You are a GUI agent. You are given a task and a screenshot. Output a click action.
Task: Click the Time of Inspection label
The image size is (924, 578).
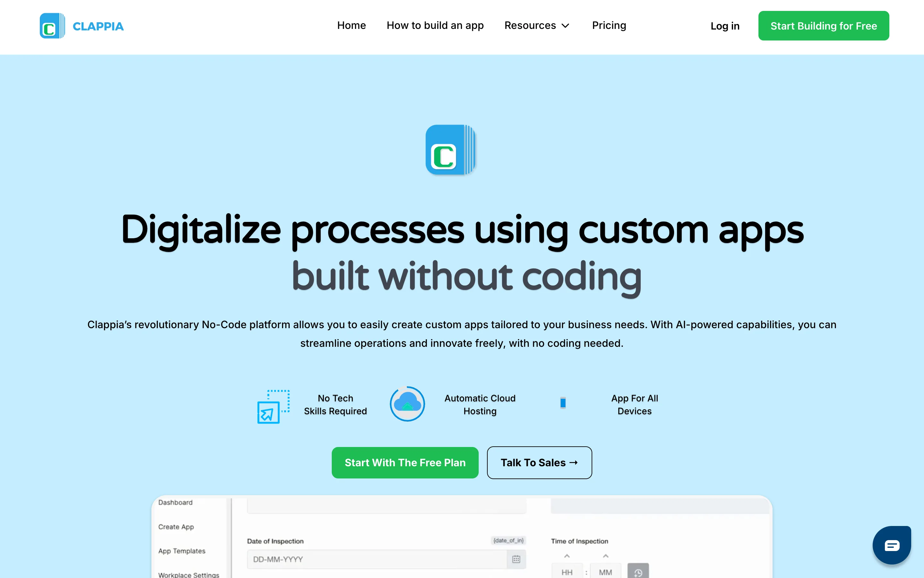[579, 541]
